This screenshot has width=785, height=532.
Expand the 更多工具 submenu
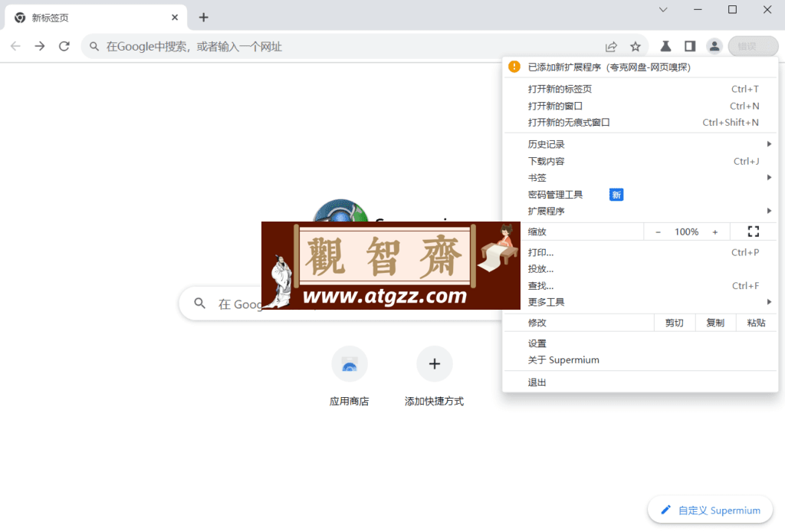[640, 302]
